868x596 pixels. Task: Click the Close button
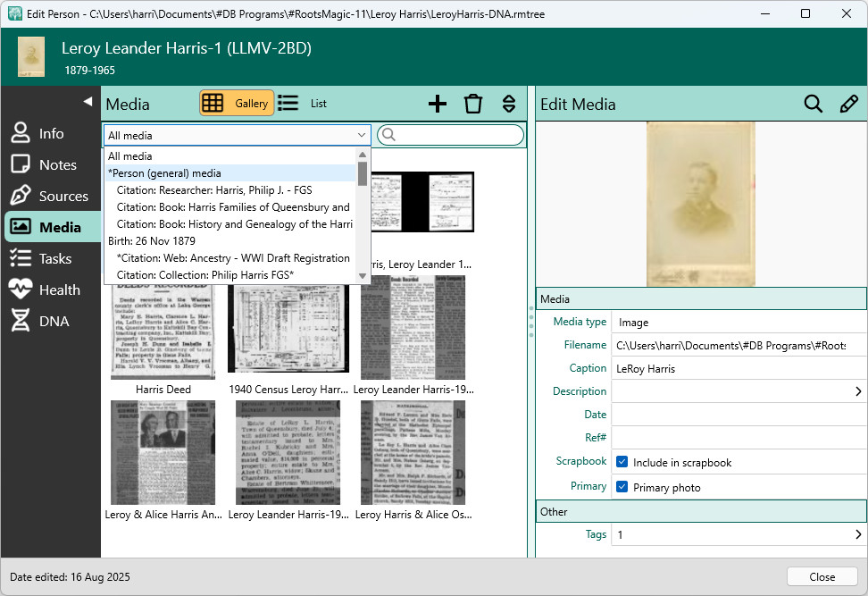click(x=822, y=576)
